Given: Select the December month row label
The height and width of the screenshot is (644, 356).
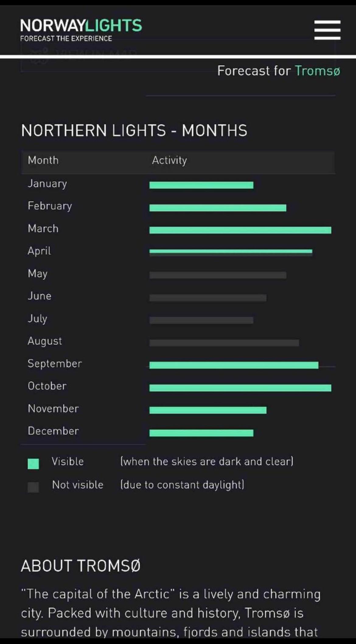Looking at the screenshot, I should [53, 431].
